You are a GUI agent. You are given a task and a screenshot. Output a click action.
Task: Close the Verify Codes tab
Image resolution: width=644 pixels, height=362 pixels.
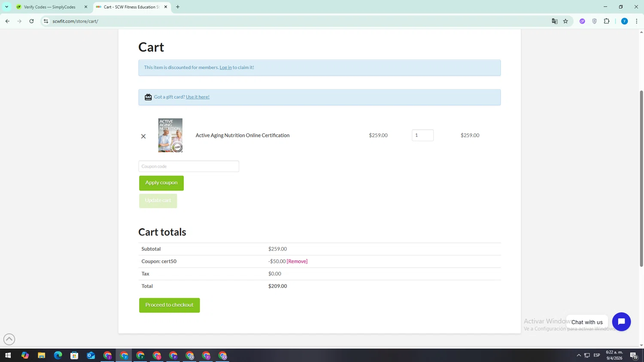(85, 7)
